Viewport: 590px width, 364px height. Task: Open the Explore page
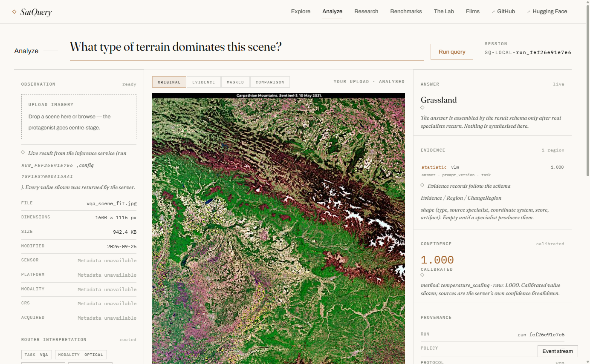coord(301,11)
